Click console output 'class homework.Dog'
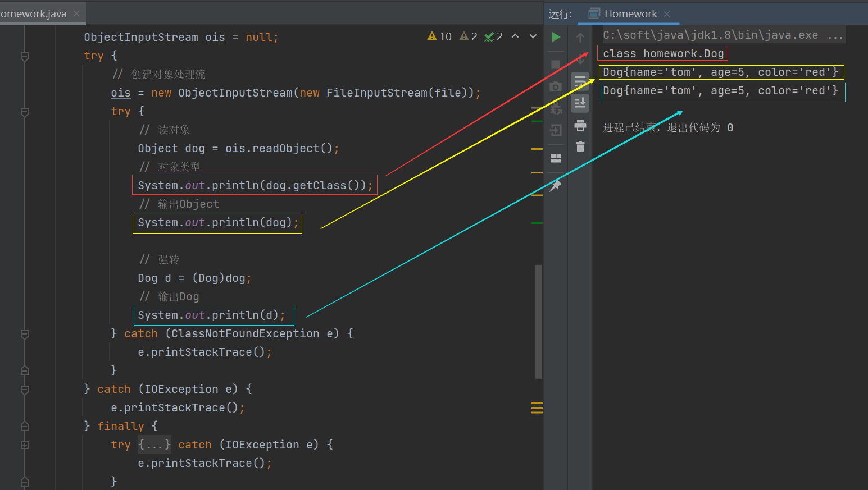Screen dimensions: 868x490 (x=663, y=53)
